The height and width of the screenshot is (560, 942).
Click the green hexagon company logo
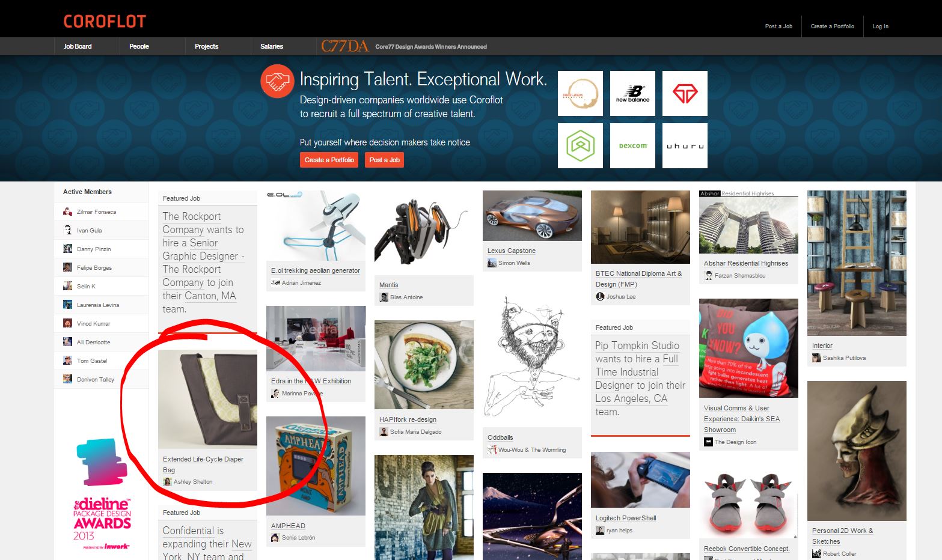(x=580, y=146)
